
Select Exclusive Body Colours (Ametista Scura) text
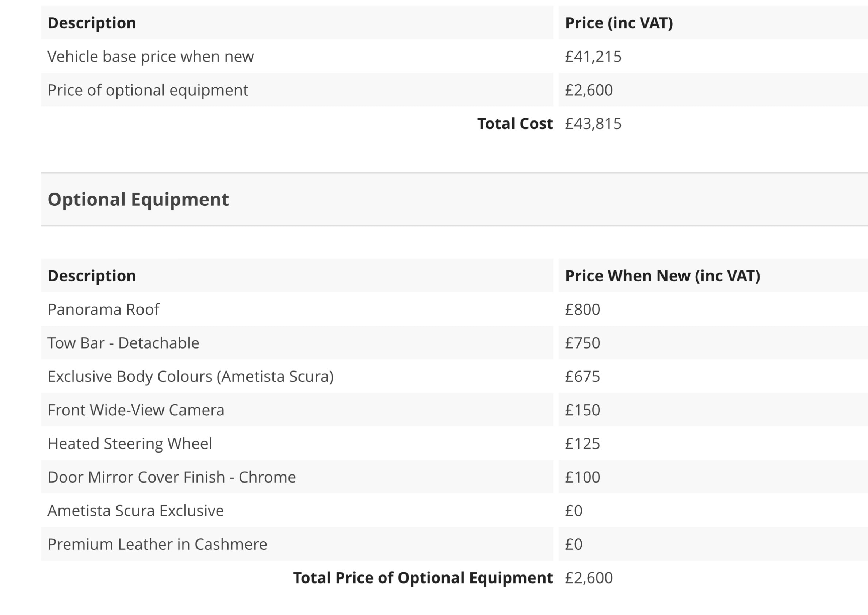click(x=191, y=377)
